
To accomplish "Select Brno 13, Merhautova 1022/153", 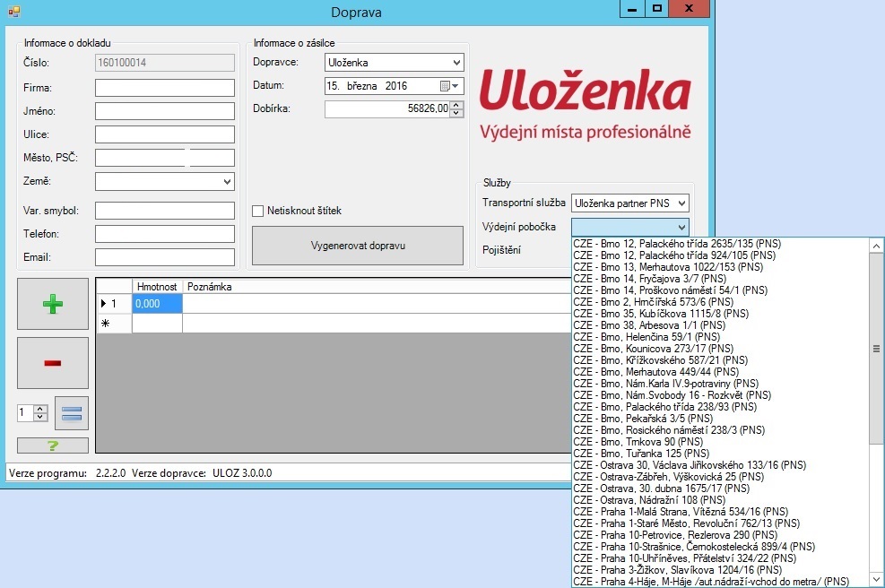I will click(720, 267).
